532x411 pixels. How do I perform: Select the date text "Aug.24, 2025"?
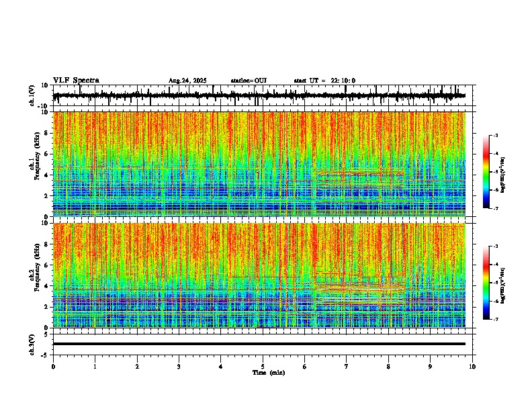coord(187,81)
